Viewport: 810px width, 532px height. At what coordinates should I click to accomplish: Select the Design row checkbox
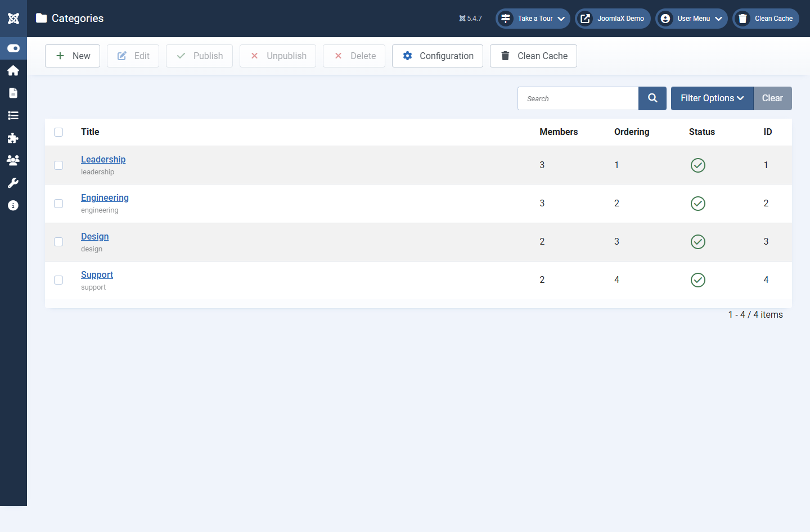[58, 242]
